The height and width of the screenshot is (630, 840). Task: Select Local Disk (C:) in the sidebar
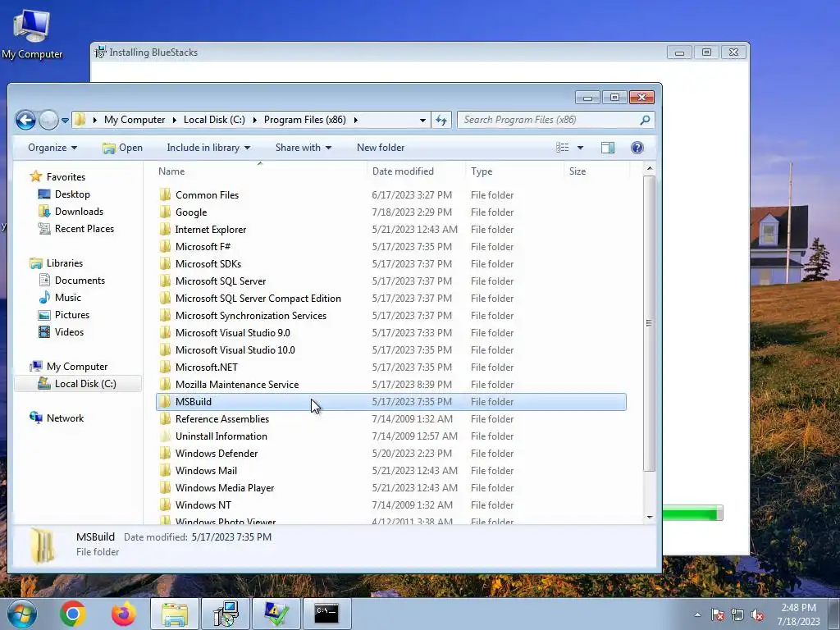tap(85, 384)
